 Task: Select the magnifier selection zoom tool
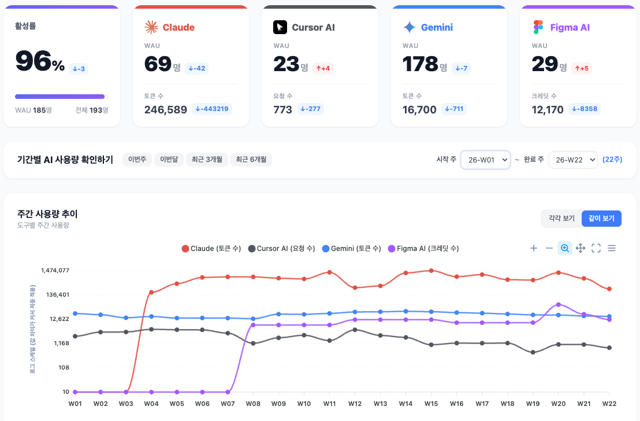[564, 248]
